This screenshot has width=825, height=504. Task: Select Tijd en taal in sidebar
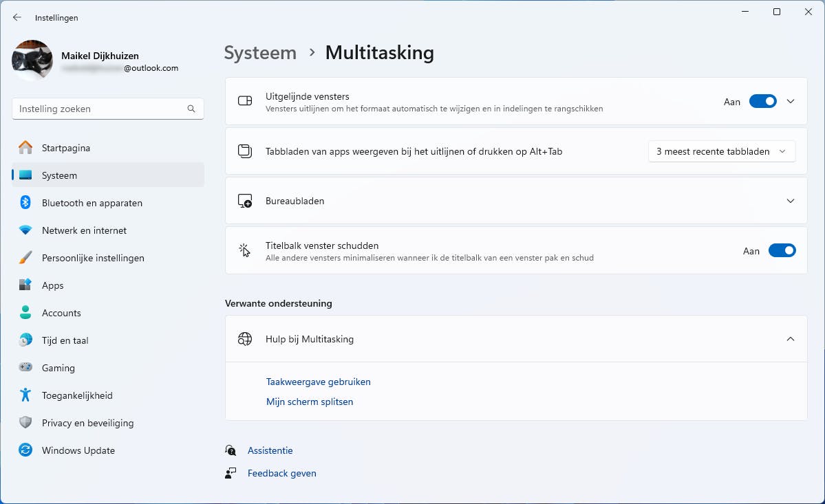[x=65, y=340]
